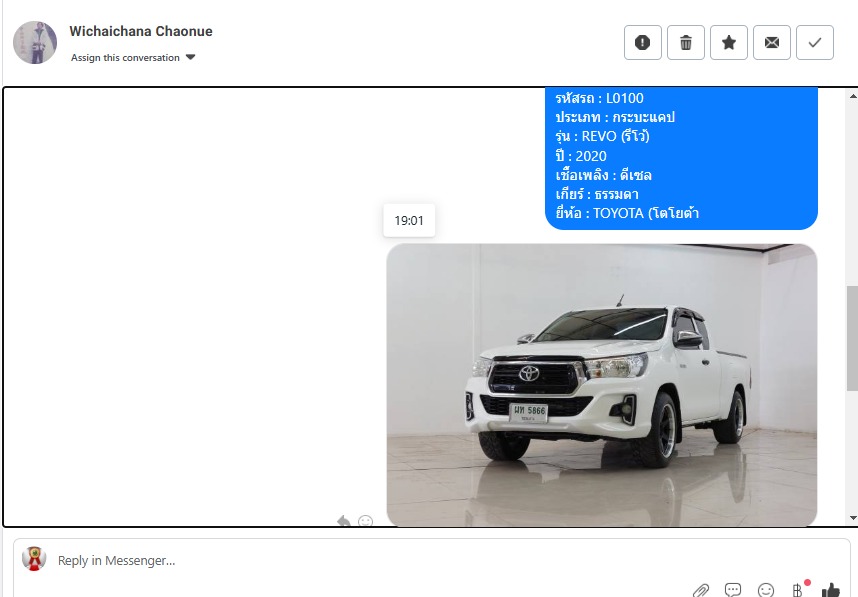Mark conversation done with checkmark button

point(815,42)
